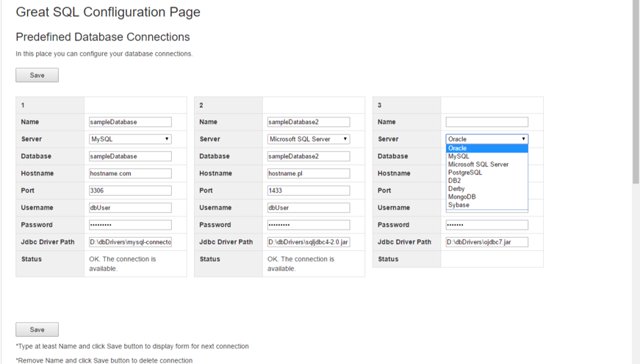Collapse the Oracle Server dropdown in connection 3

pos(486,139)
